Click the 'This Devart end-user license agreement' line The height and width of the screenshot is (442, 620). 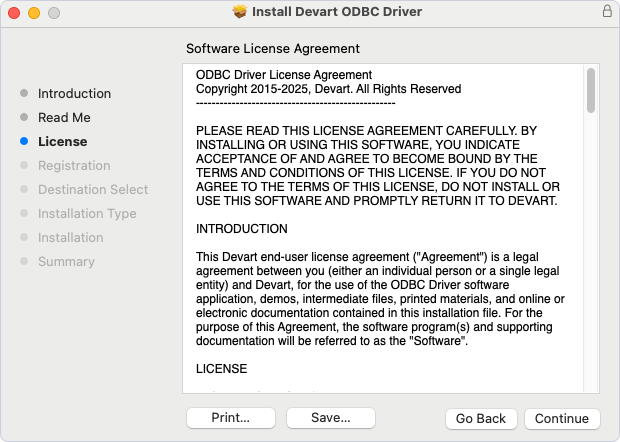[367, 257]
